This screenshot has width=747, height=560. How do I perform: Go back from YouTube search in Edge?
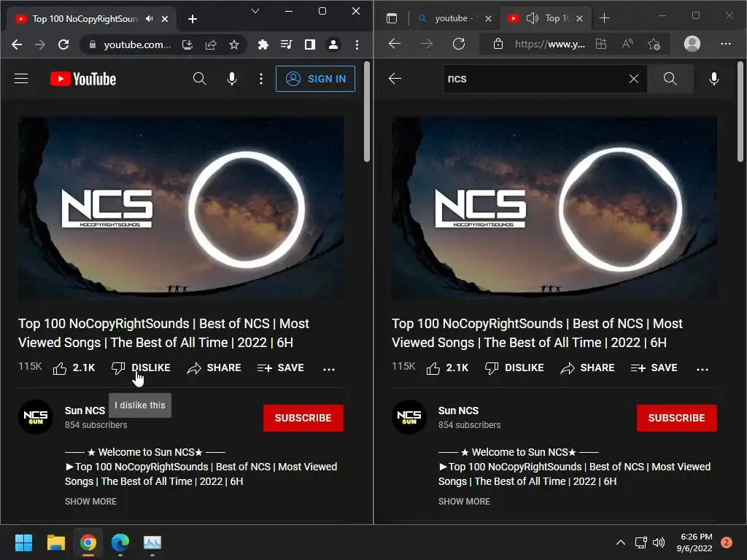(x=395, y=79)
